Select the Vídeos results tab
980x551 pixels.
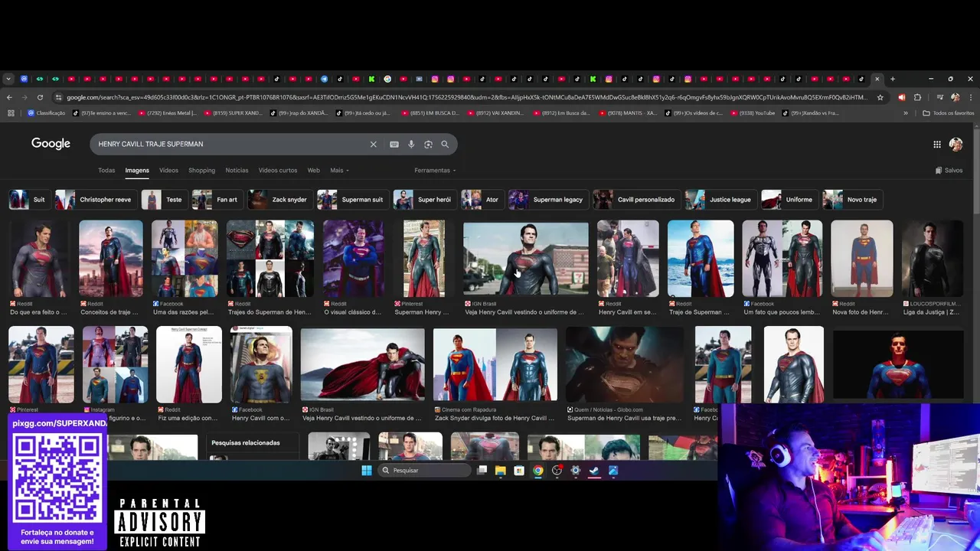[168, 170]
